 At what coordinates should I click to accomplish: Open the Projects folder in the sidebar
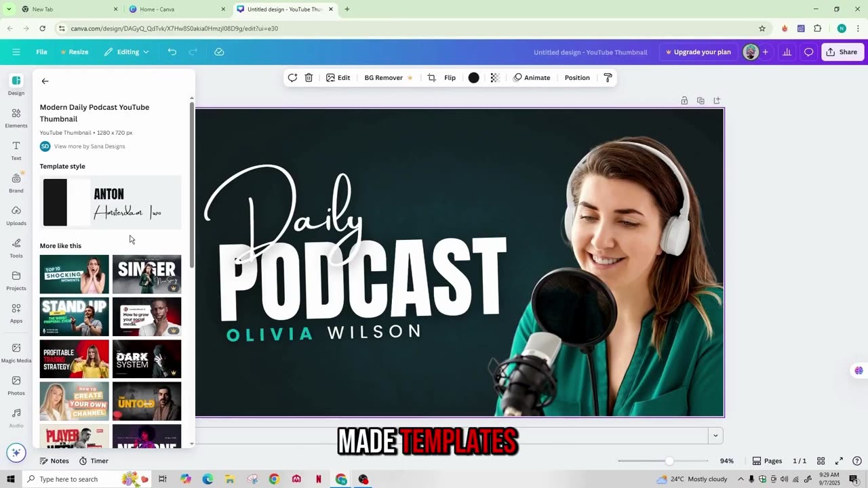click(x=16, y=281)
